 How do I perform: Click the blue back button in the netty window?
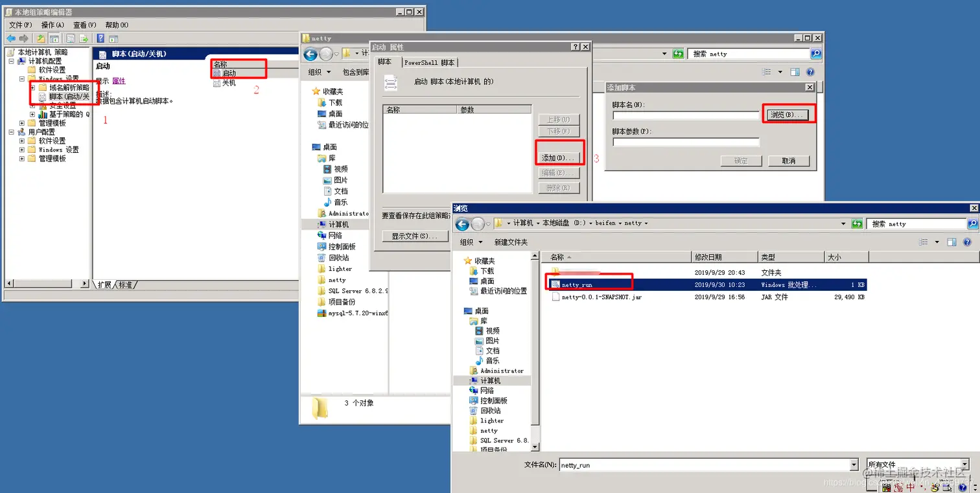point(310,54)
